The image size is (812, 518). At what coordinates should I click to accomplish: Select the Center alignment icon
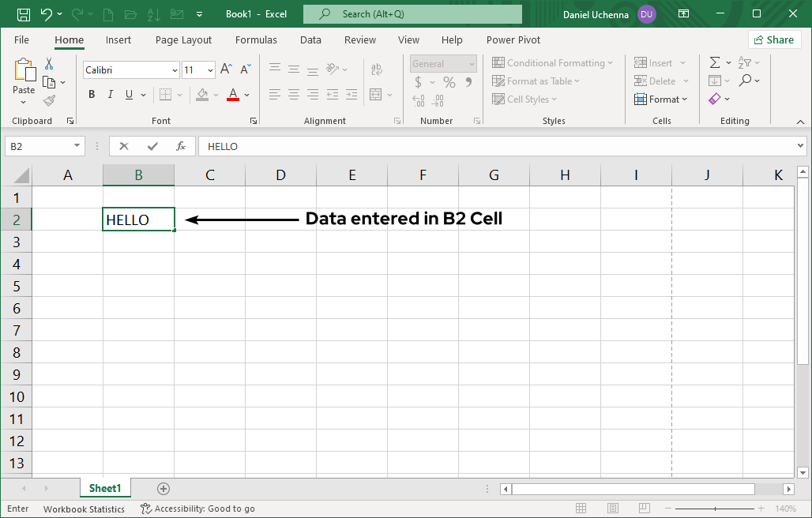293,95
